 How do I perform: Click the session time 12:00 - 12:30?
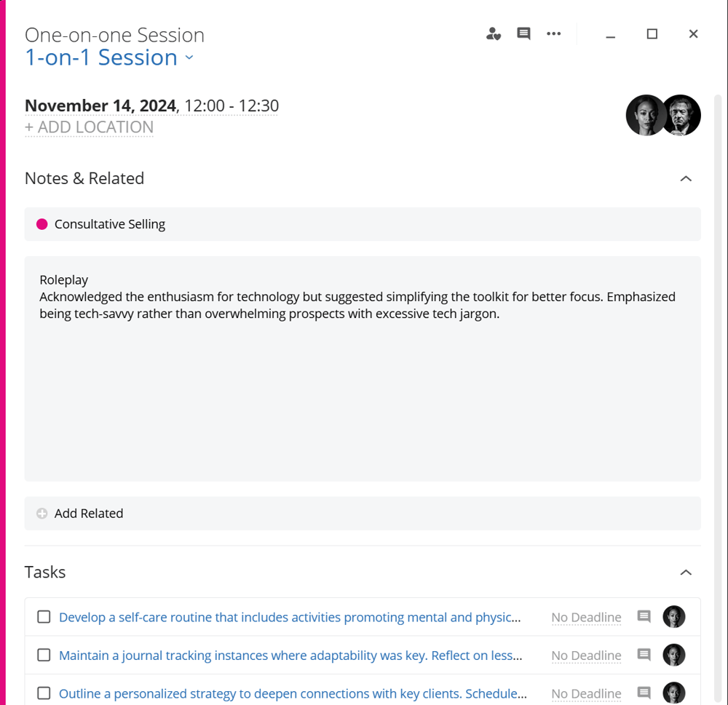click(232, 105)
